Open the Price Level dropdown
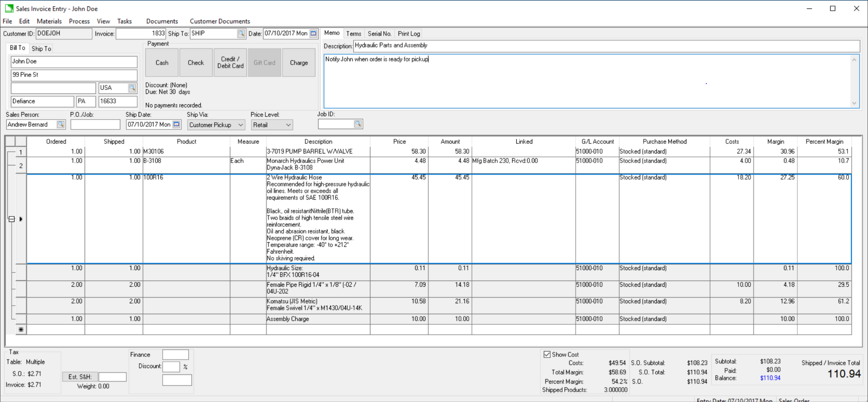 point(272,125)
